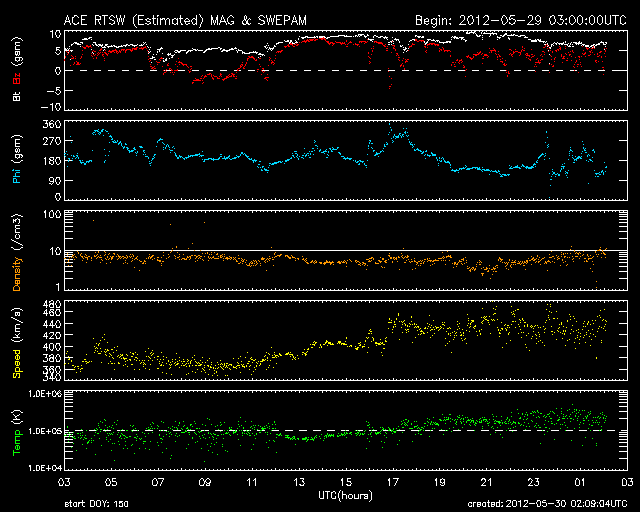Viewport: 640px width, 512px height.
Task: Click the '23' hour label on time axis
Action: (533, 483)
